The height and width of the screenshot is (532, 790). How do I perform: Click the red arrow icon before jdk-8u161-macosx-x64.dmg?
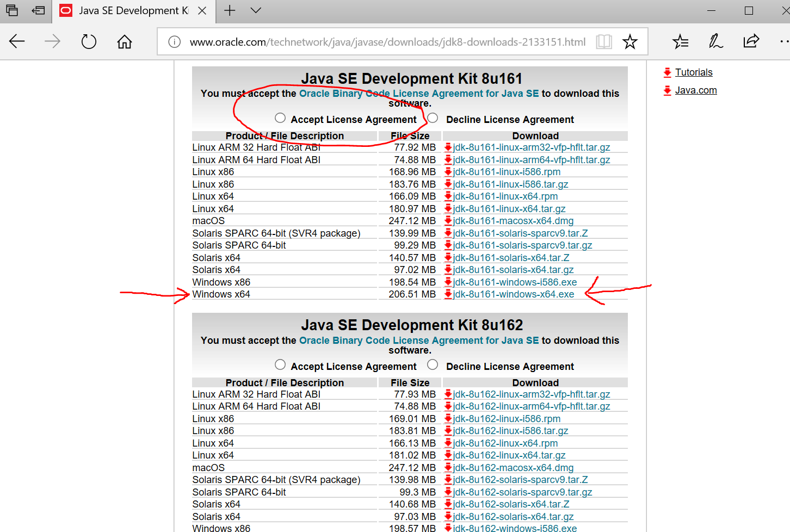pyautogui.click(x=448, y=221)
